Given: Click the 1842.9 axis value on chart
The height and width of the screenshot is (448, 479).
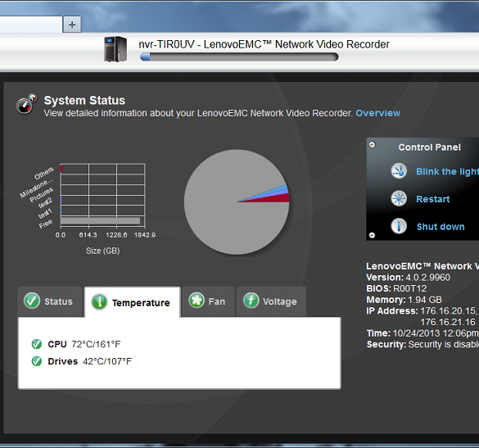Looking at the screenshot, I should pyautogui.click(x=145, y=235).
